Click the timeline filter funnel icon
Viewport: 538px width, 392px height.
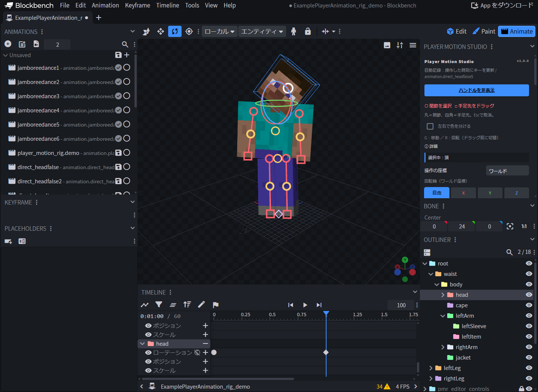click(x=159, y=305)
